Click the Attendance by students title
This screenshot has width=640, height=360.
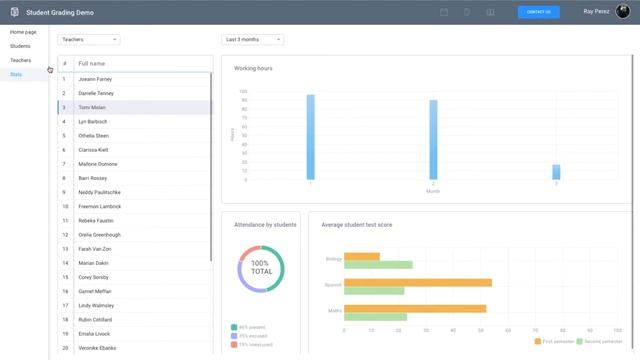(265, 224)
